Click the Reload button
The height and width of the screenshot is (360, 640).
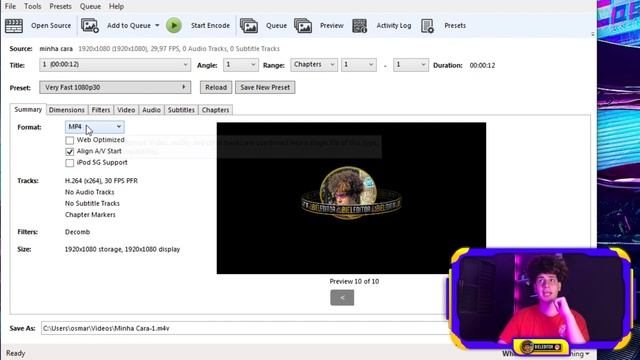click(216, 87)
